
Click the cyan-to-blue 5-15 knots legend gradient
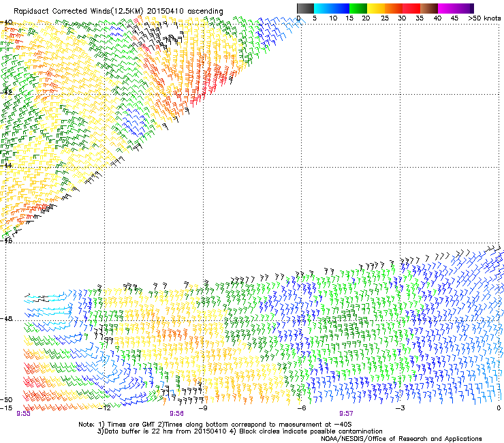coord(332,8)
